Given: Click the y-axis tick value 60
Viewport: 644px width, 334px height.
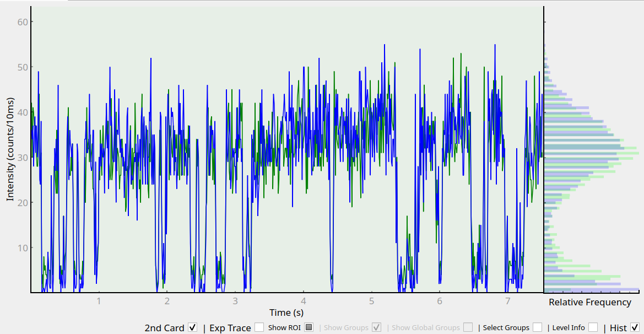Looking at the screenshot, I should (x=23, y=22).
